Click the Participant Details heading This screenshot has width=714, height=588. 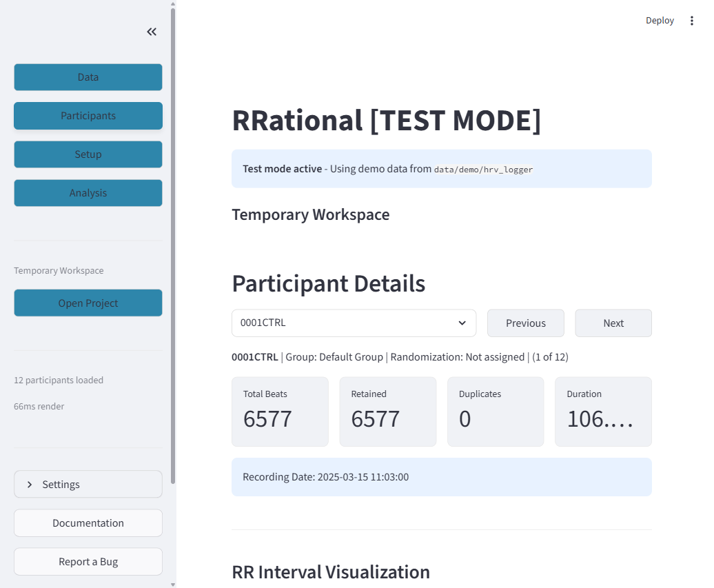328,284
